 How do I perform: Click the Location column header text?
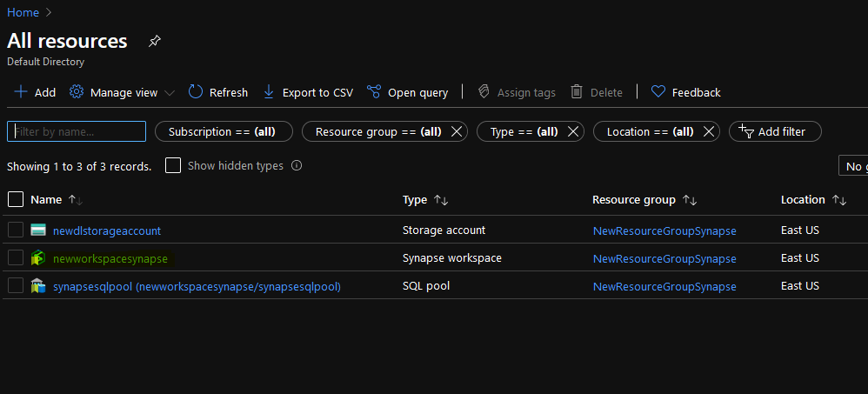pos(804,200)
